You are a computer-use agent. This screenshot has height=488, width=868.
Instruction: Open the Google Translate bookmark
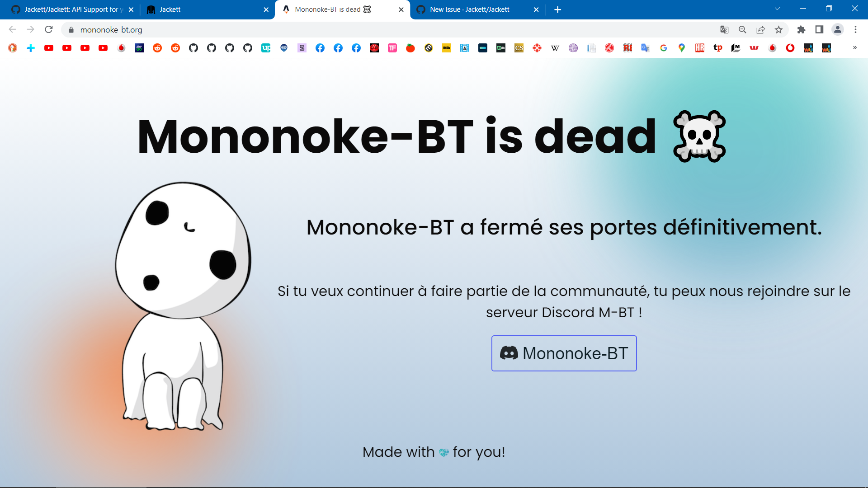coord(645,48)
